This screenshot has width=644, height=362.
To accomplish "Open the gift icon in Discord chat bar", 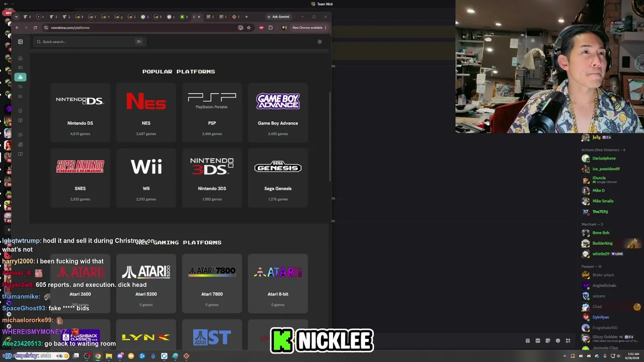I will pyautogui.click(x=528, y=341).
